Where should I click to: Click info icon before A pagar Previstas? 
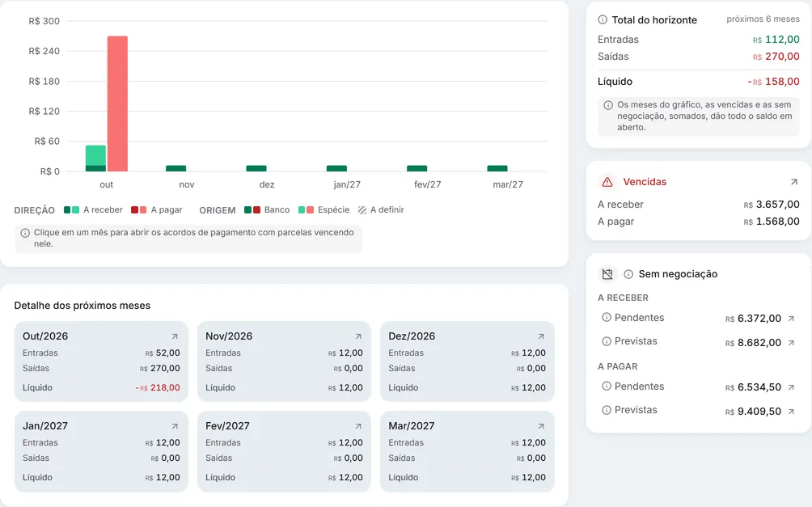[x=607, y=410]
